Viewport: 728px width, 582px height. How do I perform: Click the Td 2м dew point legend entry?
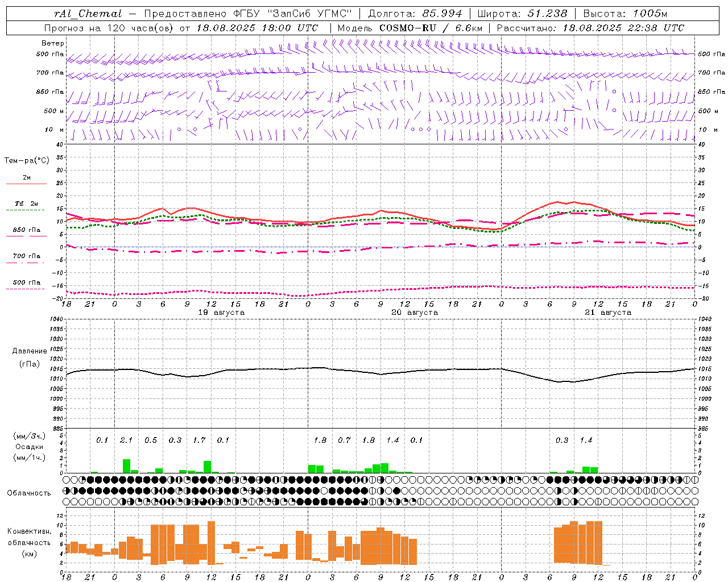27,203
